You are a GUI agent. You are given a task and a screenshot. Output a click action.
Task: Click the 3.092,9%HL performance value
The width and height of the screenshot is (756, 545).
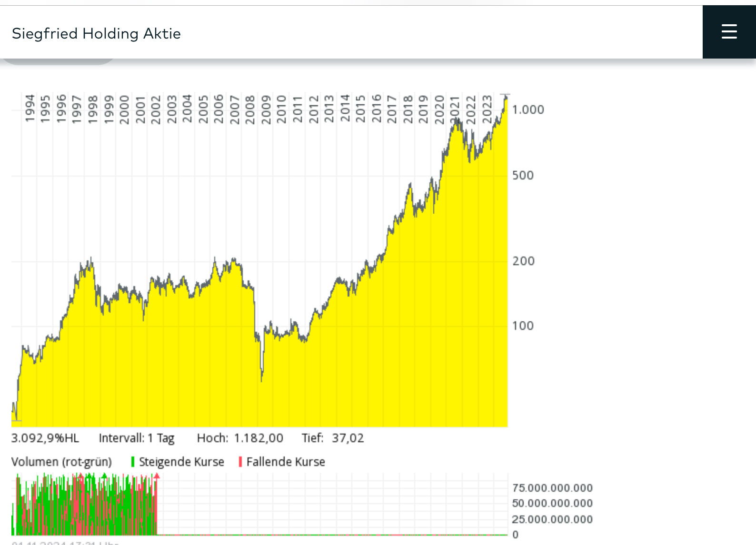(45, 438)
